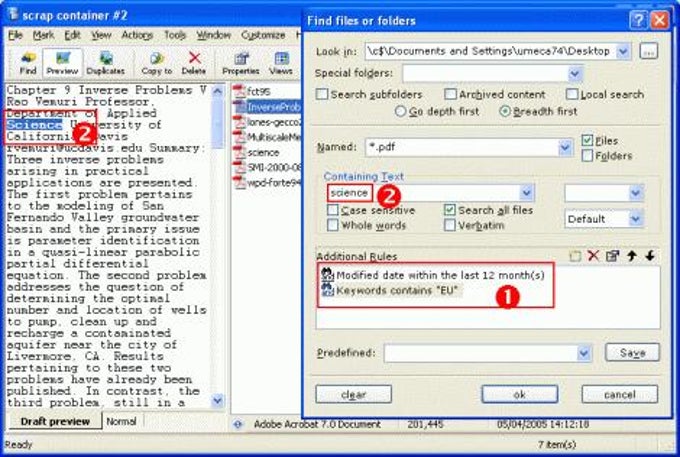Uncheck the Files checkbox
The image size is (680, 457).
(587, 140)
